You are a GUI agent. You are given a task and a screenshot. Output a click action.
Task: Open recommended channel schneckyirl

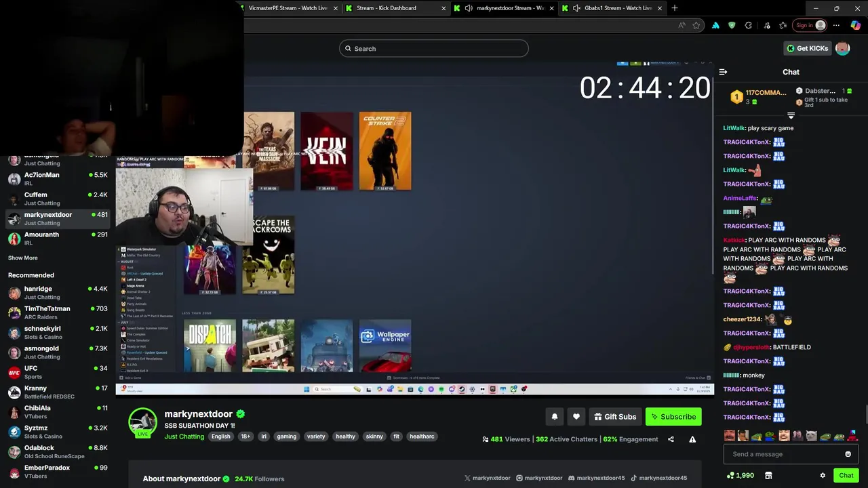click(58, 332)
